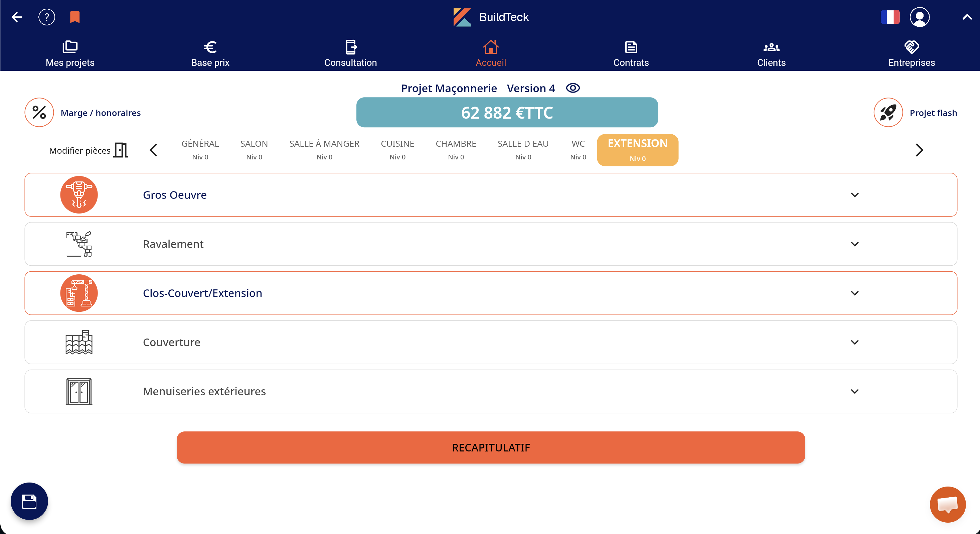Expand the Couverture section
This screenshot has width=980, height=534.
[x=855, y=342]
